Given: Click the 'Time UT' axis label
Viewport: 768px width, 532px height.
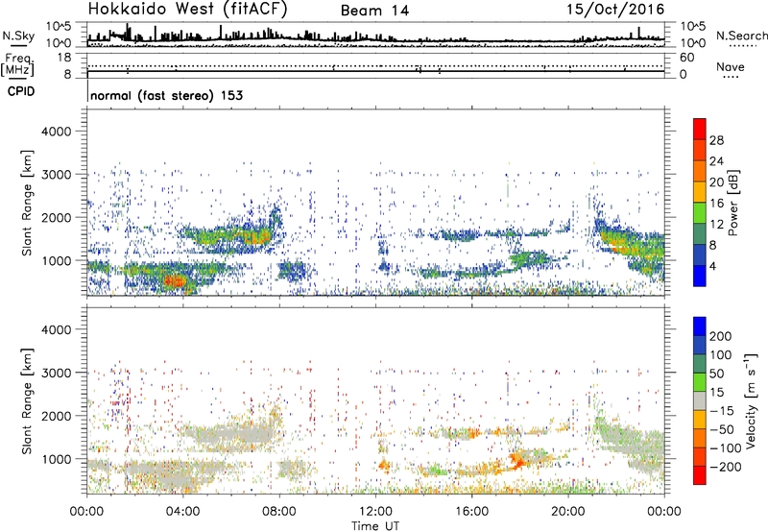Looking at the screenshot, I should click(375, 526).
